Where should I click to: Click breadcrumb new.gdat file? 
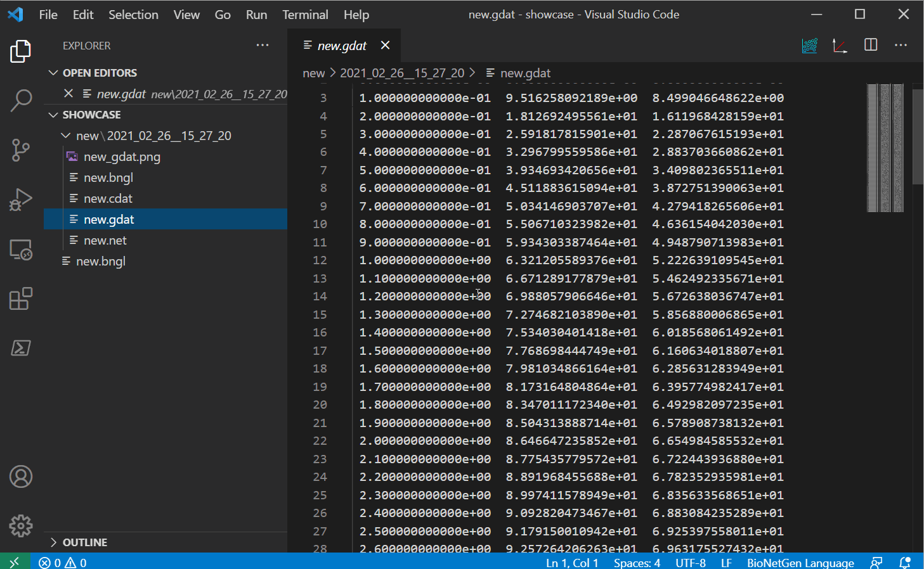click(525, 73)
